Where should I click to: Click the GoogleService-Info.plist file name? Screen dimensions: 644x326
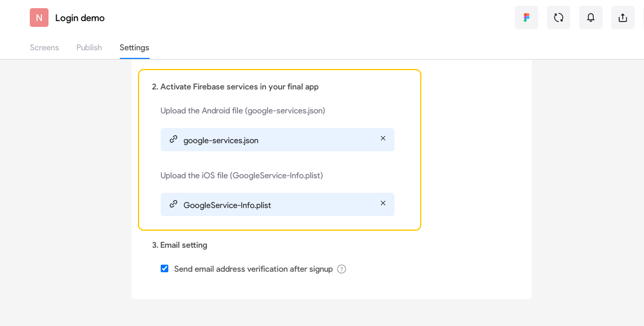(x=227, y=205)
